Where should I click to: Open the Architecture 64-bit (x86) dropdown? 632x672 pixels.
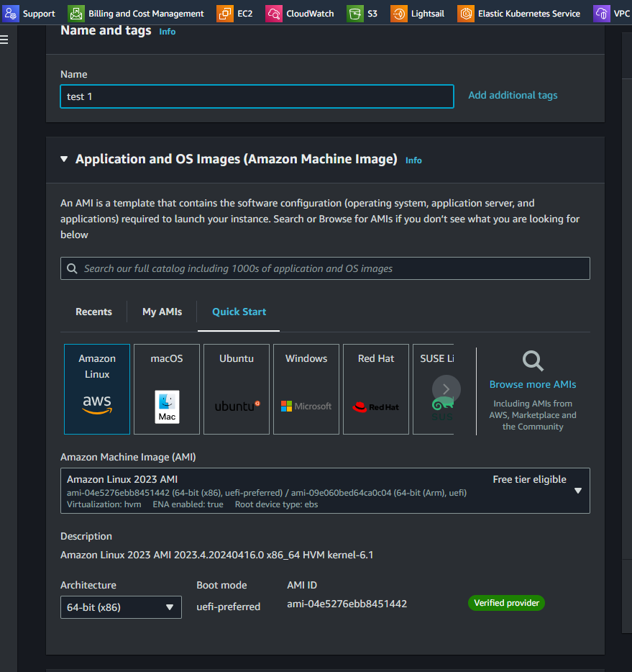[121, 607]
